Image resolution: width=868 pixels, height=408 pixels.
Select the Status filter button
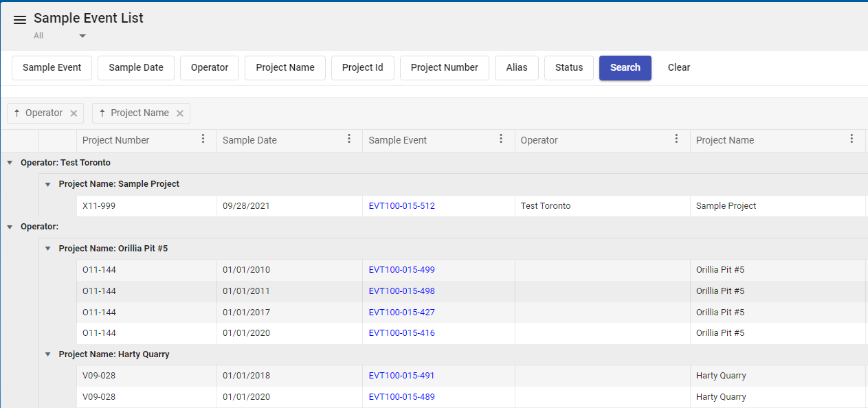[568, 68]
